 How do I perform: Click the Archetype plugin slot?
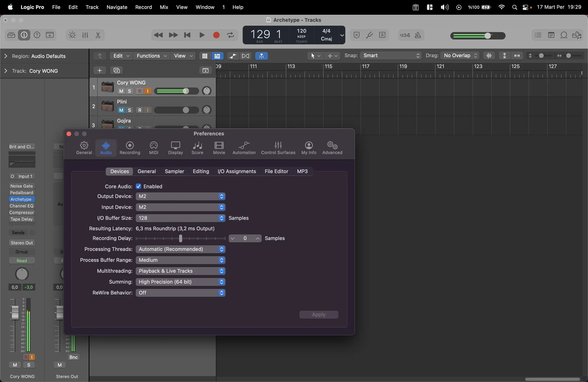[21, 199]
